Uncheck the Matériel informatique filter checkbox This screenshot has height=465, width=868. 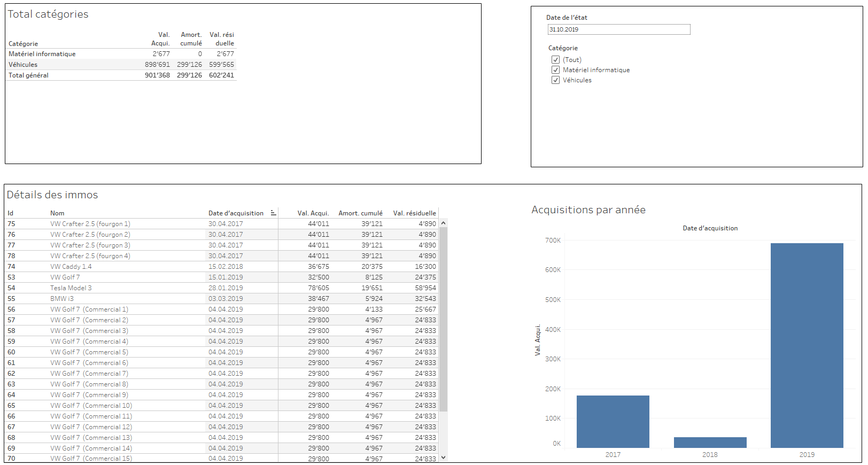coord(555,70)
